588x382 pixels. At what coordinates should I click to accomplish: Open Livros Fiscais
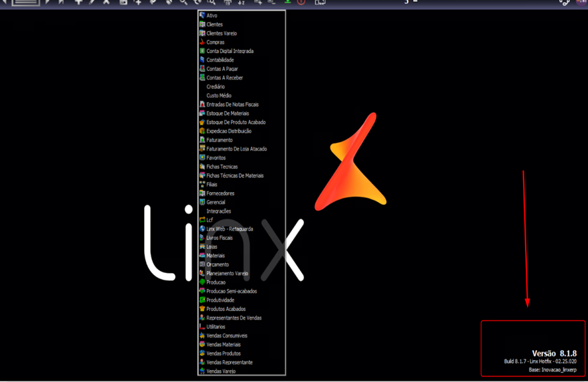(220, 238)
